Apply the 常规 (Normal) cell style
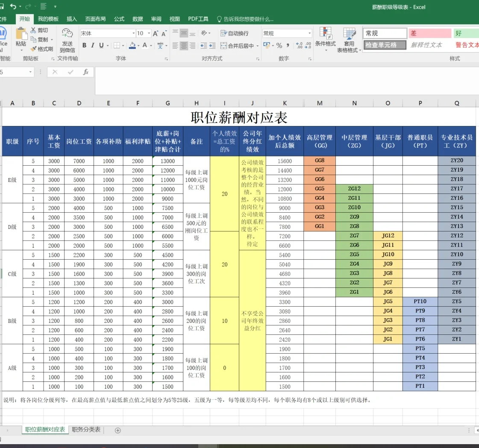 [x=385, y=33]
